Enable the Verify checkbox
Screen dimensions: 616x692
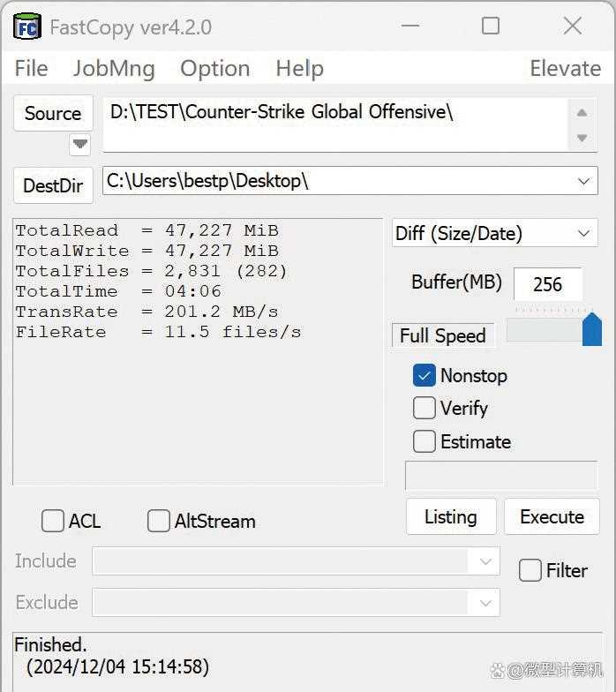click(x=424, y=408)
